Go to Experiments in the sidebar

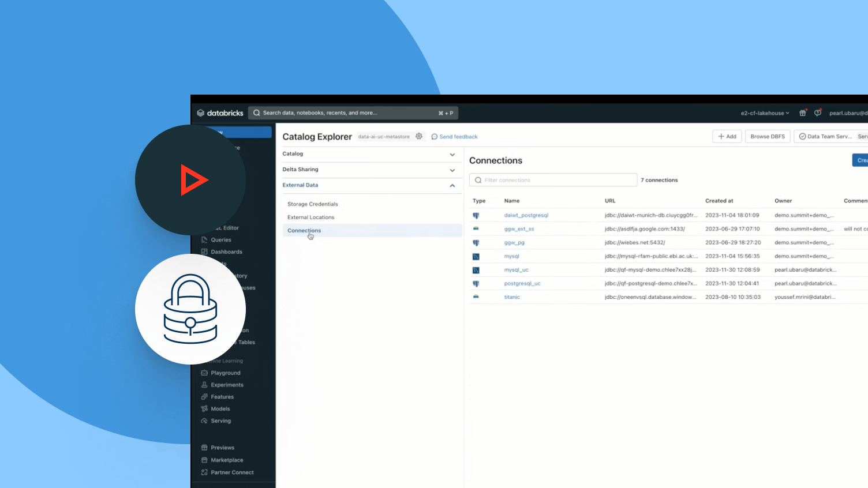pos(227,385)
